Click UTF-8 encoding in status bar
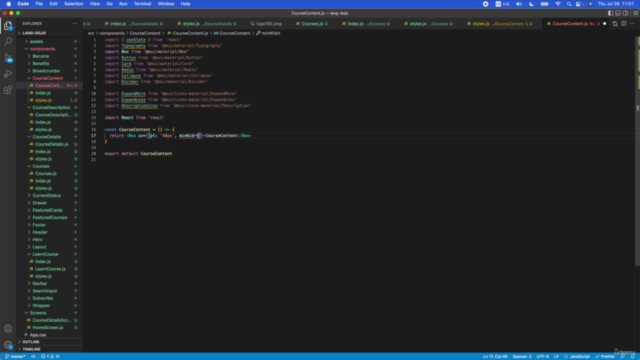This screenshot has height=360, width=640. coord(542,356)
